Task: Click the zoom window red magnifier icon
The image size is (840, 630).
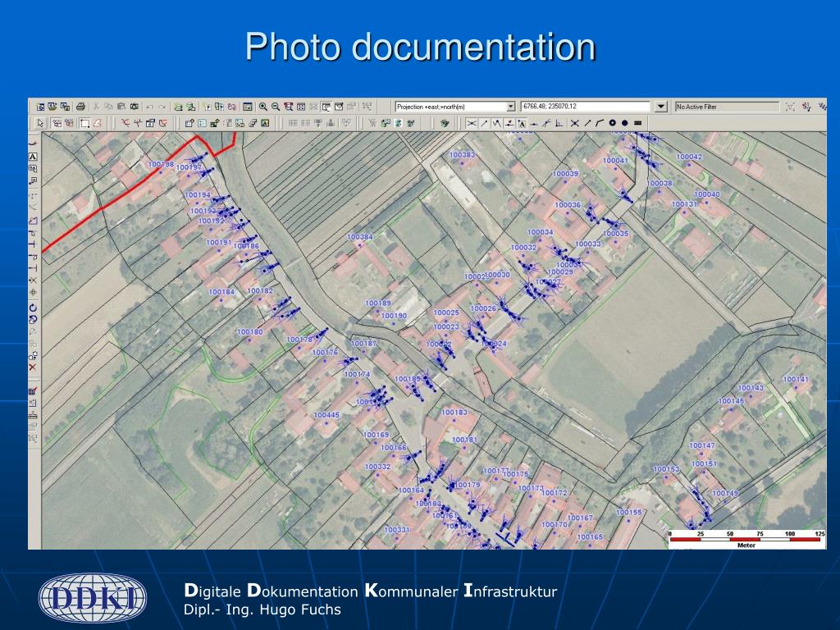Action: click(288, 107)
